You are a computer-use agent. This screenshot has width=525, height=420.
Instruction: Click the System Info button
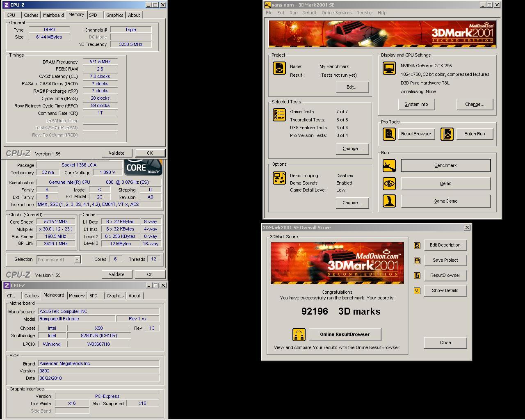[416, 104]
